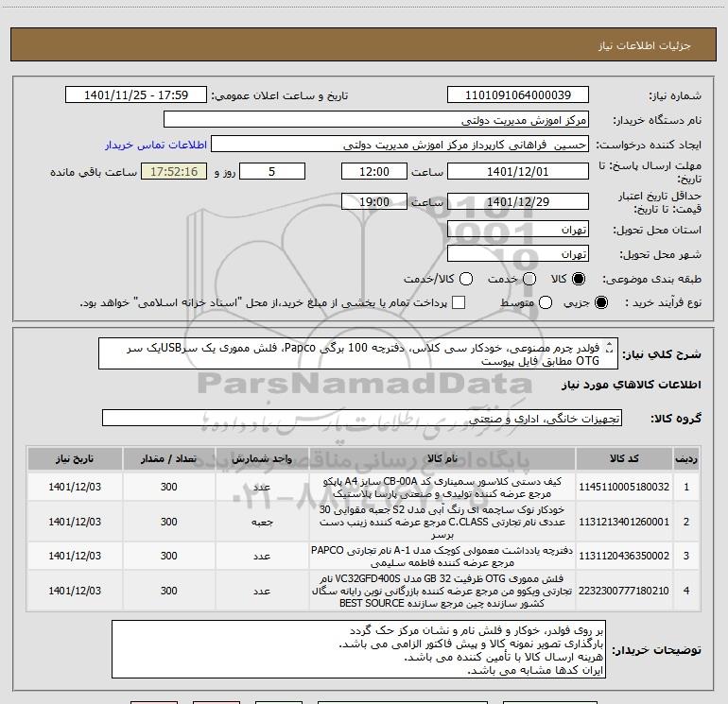Click the request creator field

pos(400,145)
